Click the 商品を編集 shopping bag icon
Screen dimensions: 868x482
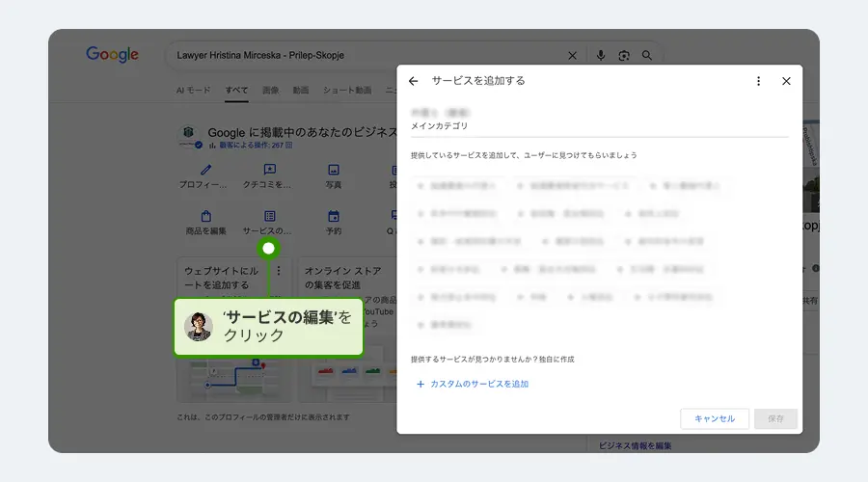click(x=205, y=217)
